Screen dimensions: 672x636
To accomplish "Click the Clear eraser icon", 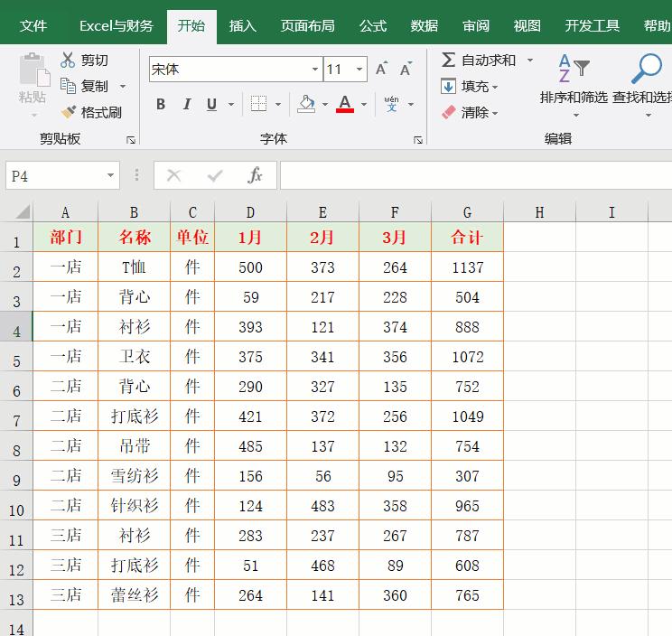I will point(448,112).
